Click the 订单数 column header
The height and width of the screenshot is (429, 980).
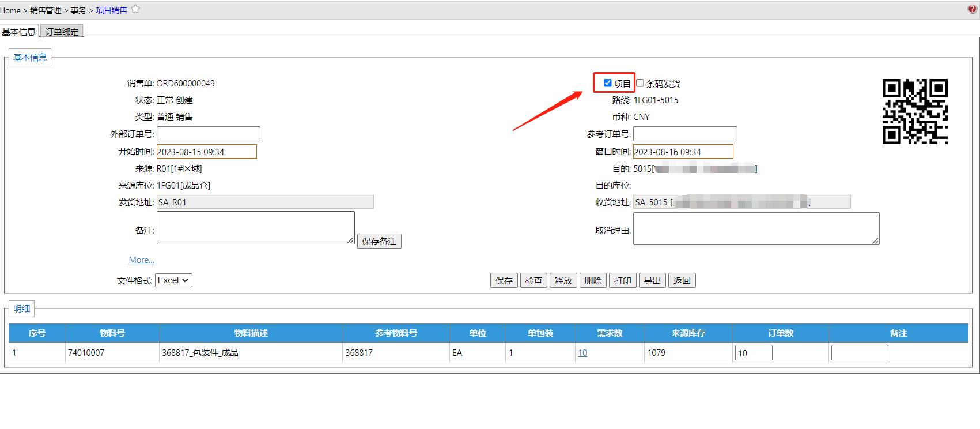pyautogui.click(x=781, y=333)
